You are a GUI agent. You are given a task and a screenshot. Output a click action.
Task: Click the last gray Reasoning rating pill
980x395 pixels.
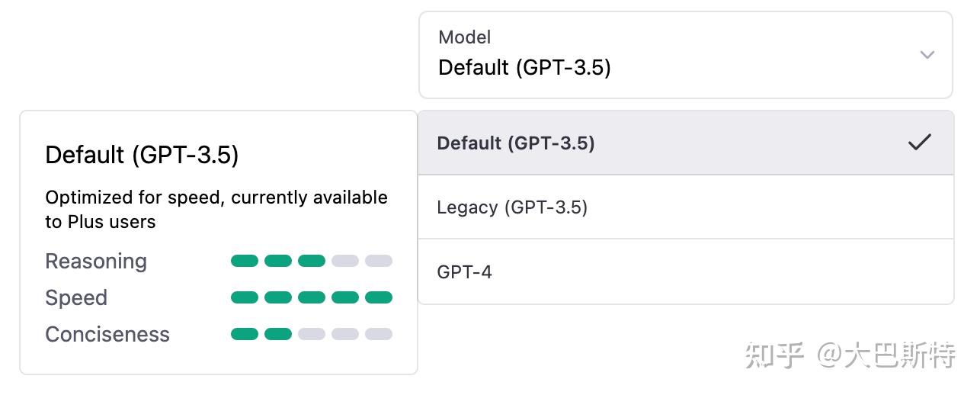point(379,262)
